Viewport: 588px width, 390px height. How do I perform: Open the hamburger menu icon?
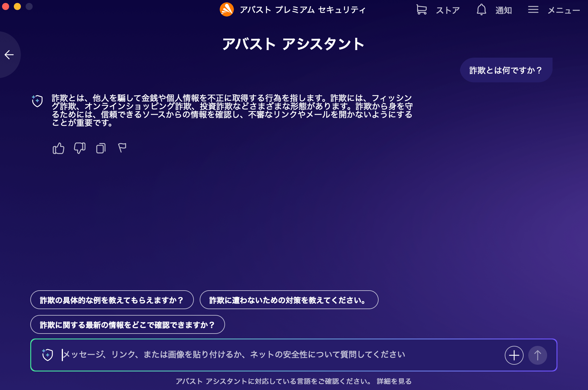pos(533,10)
